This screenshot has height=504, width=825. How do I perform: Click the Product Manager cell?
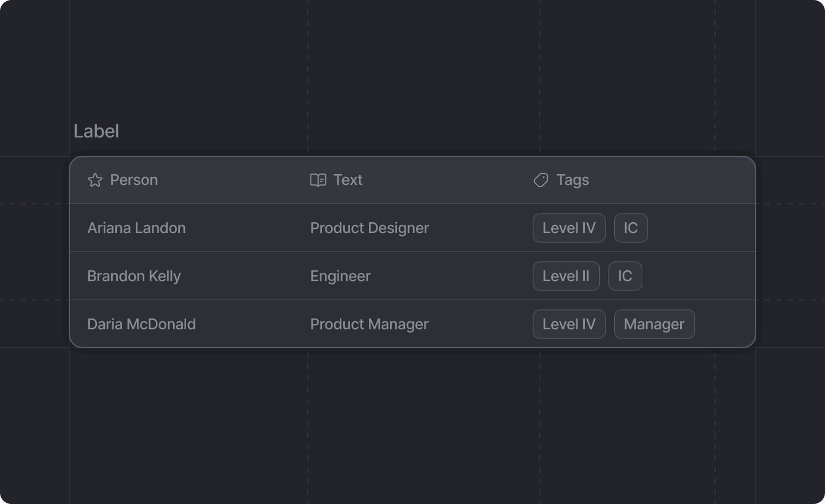pos(369,324)
